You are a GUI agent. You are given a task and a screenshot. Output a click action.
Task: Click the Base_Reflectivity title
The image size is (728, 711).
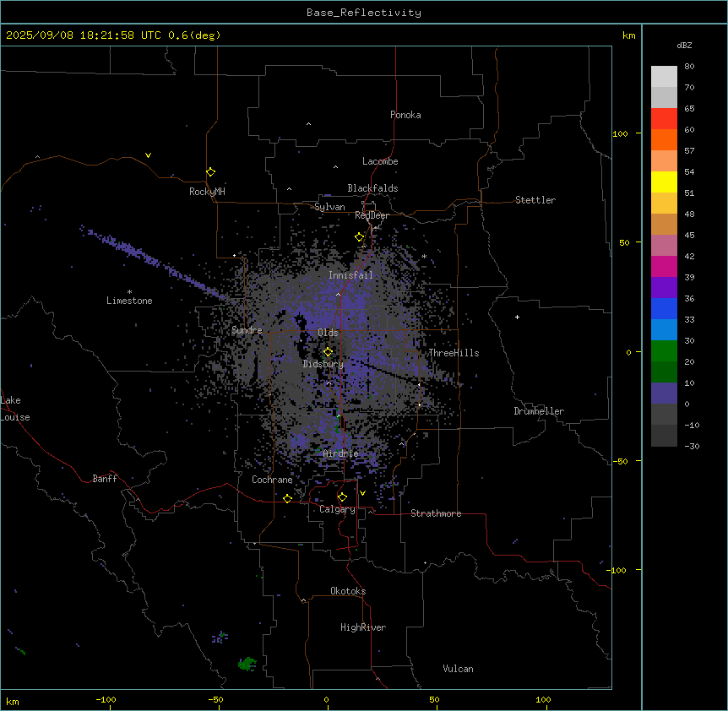[364, 13]
